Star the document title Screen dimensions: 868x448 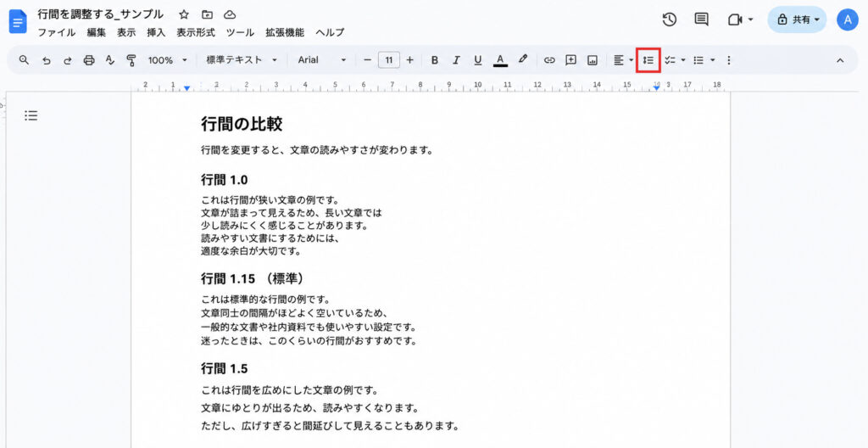(184, 15)
